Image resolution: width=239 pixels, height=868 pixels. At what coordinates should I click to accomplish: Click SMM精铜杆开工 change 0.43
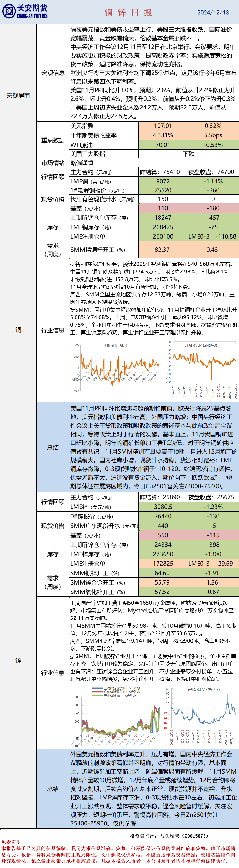click(213, 250)
